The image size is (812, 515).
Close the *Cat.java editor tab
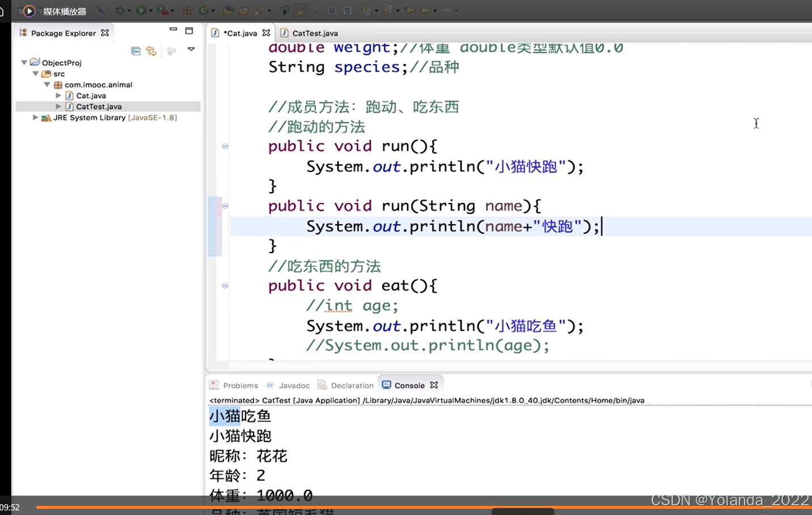[266, 33]
